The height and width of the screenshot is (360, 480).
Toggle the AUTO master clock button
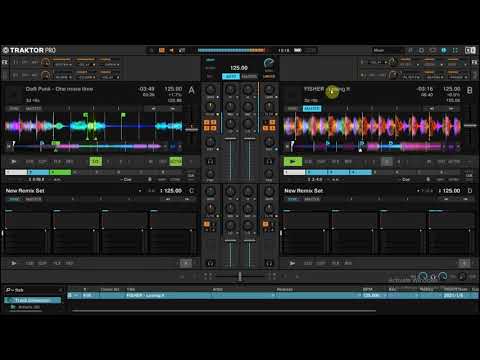coord(231,76)
